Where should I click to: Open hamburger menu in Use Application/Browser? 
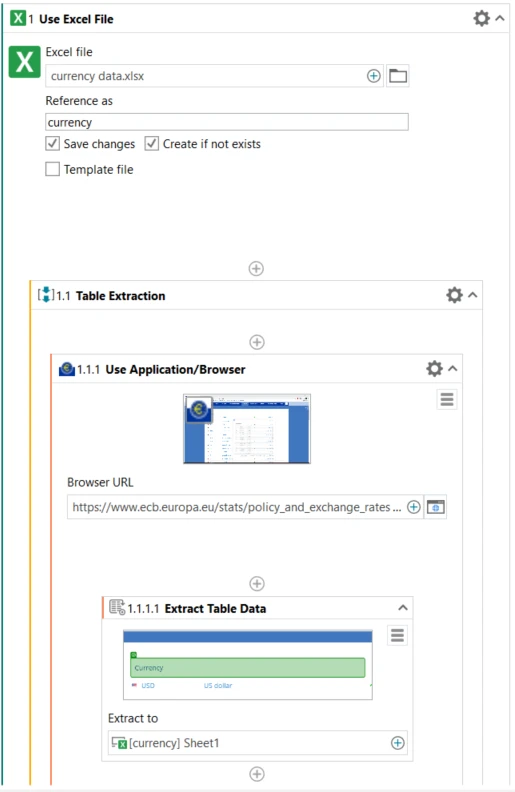[x=447, y=400]
